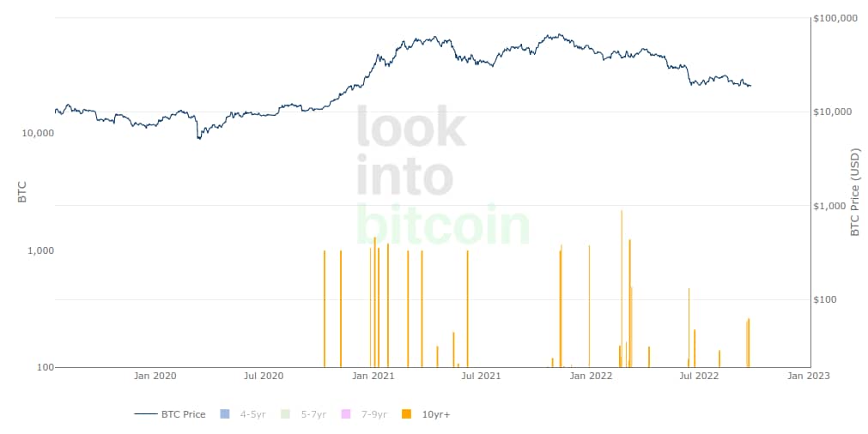Viewport: 868px width, 434px height.
Task: Hide the BTC Price series via its label
Action: click(183, 414)
